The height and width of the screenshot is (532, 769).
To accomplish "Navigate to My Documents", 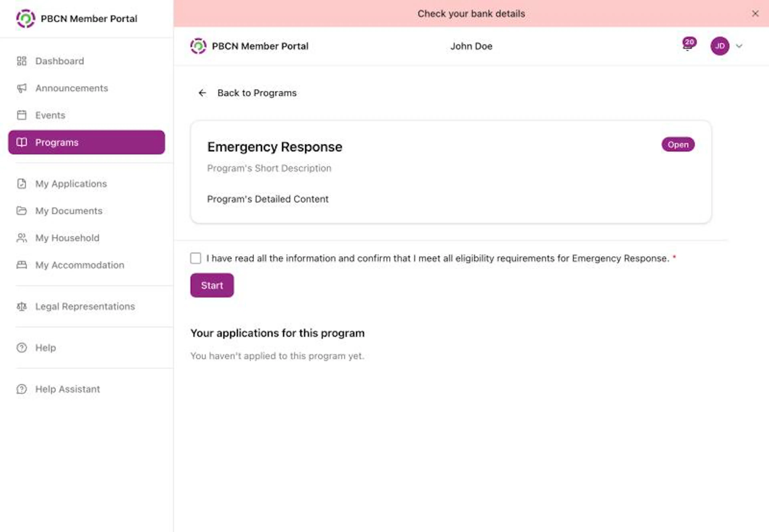I will [87, 211].
